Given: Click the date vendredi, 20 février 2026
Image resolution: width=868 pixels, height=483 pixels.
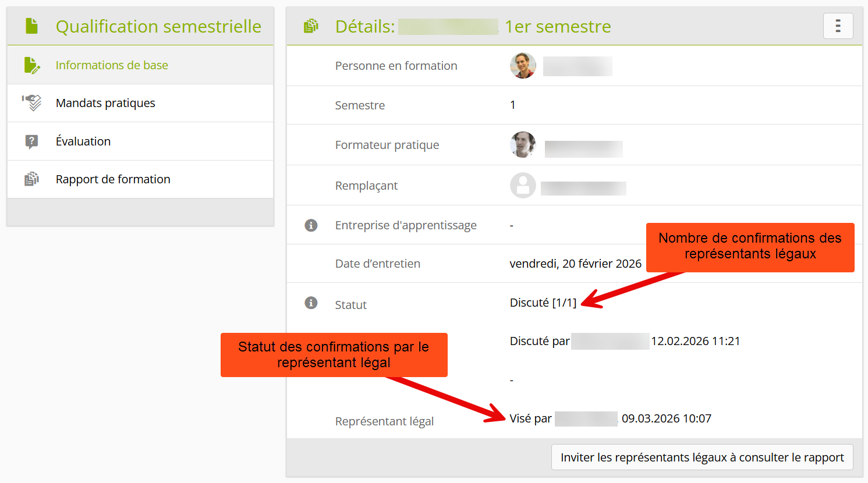Looking at the screenshot, I should pos(575,264).
